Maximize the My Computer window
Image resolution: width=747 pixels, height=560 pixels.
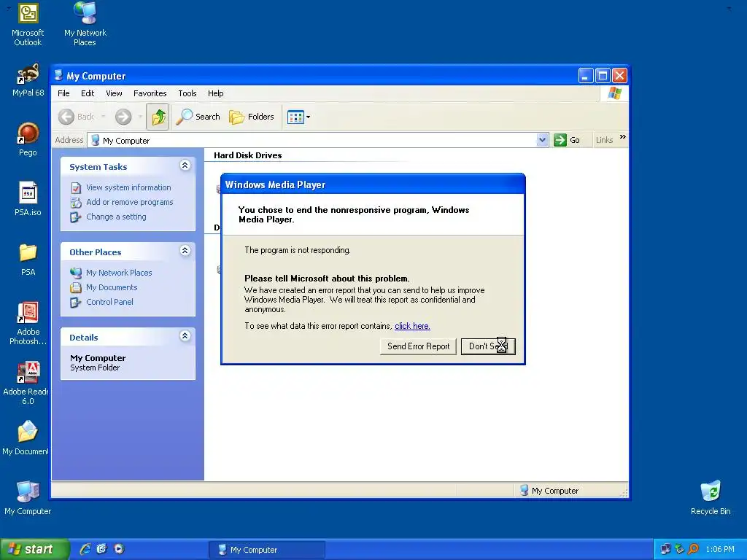603,76
